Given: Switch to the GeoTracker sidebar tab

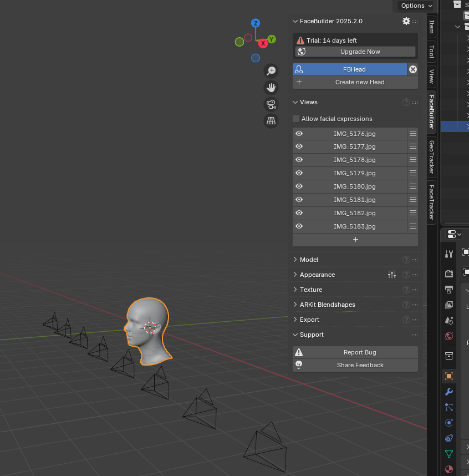Looking at the screenshot, I should (431, 156).
